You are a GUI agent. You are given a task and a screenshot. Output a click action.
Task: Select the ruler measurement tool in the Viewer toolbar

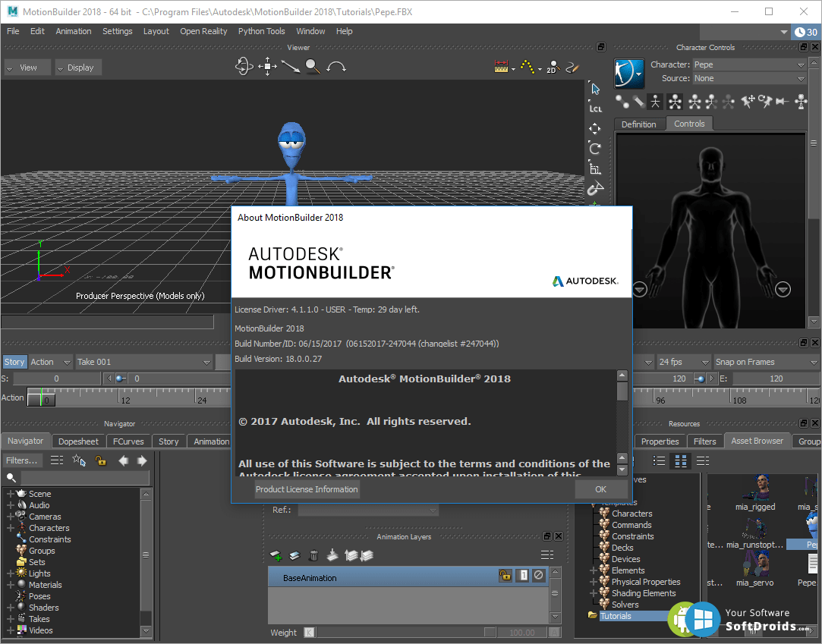tap(502, 66)
